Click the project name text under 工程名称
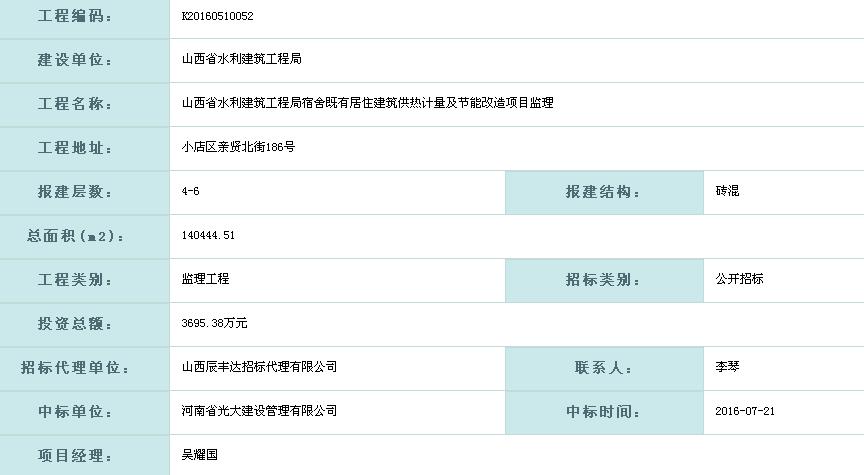This screenshot has height=475, width=864. [x=367, y=103]
